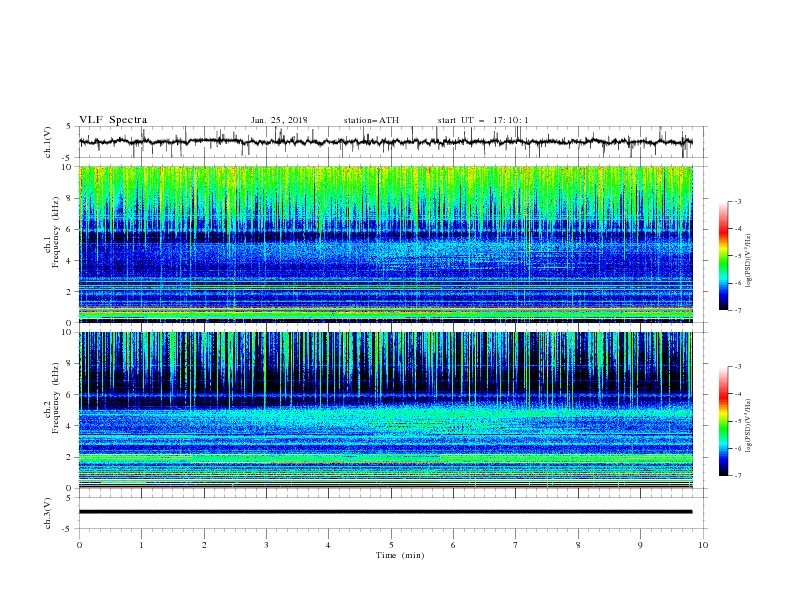Click the "Time (min)" axis label
Image resolution: width=792 pixels, height=612 pixels.
pyautogui.click(x=400, y=555)
